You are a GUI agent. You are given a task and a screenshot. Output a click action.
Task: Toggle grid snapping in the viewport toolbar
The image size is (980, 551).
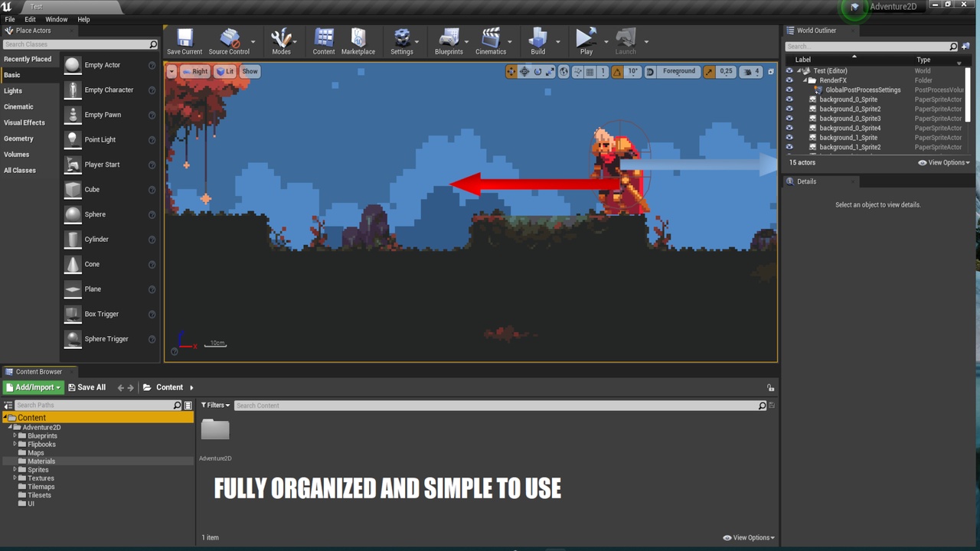pos(590,72)
